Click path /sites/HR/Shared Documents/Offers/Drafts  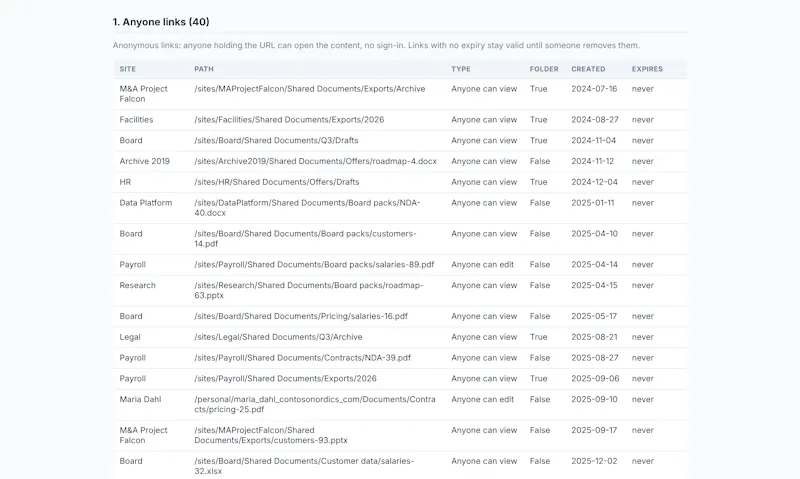coord(277,182)
